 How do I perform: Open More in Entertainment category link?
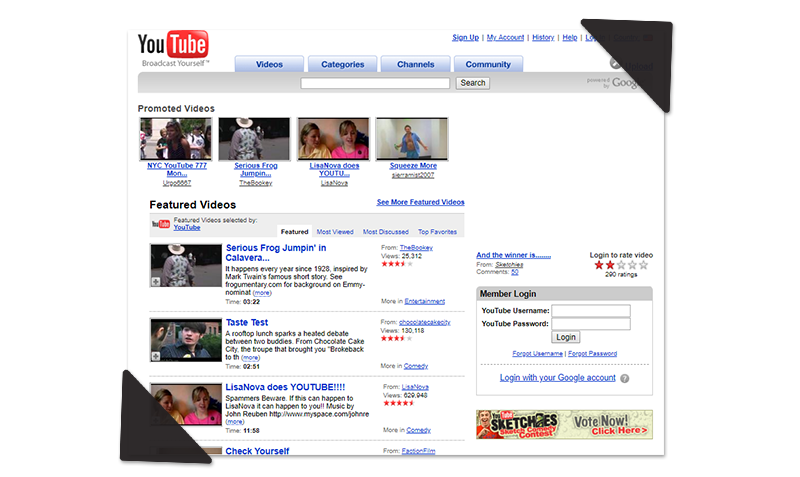[424, 302]
